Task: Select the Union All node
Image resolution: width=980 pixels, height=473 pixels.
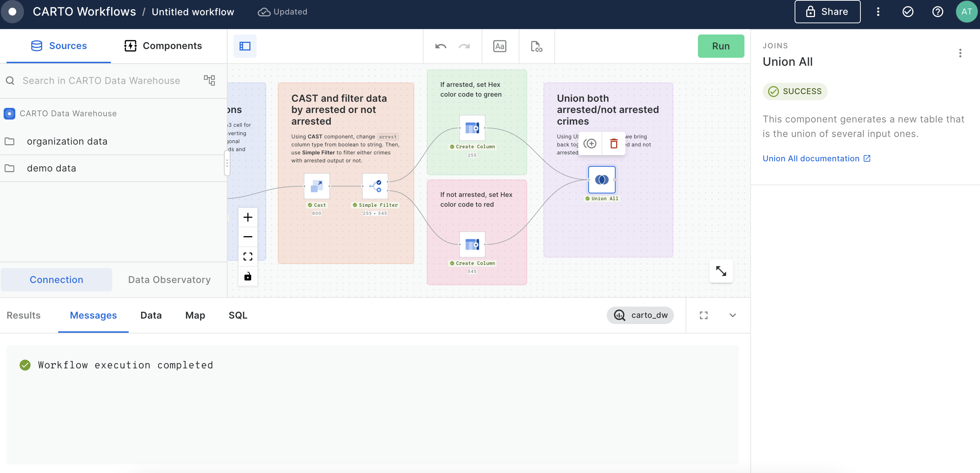Action: pos(602,179)
